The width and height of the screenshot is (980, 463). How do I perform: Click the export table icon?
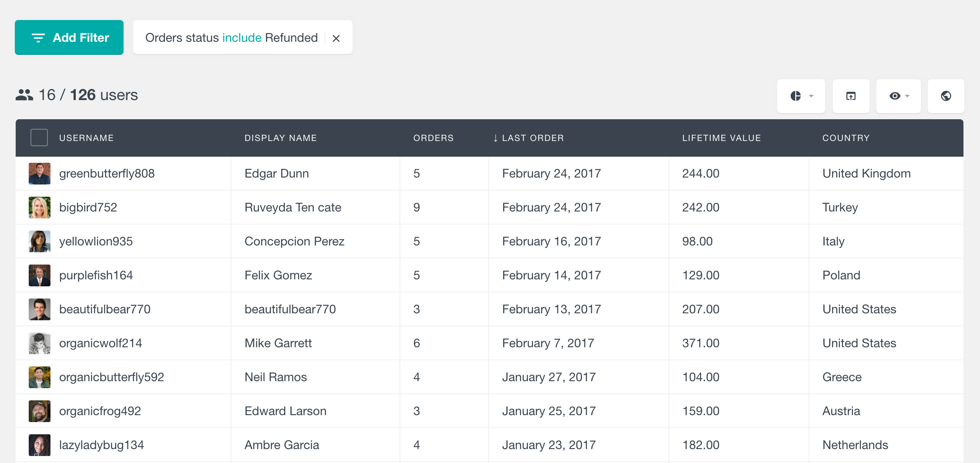(x=851, y=96)
